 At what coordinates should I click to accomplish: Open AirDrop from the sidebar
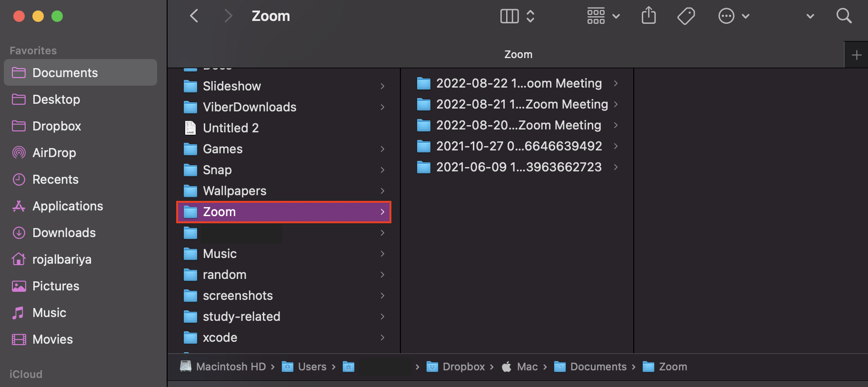[x=54, y=153]
